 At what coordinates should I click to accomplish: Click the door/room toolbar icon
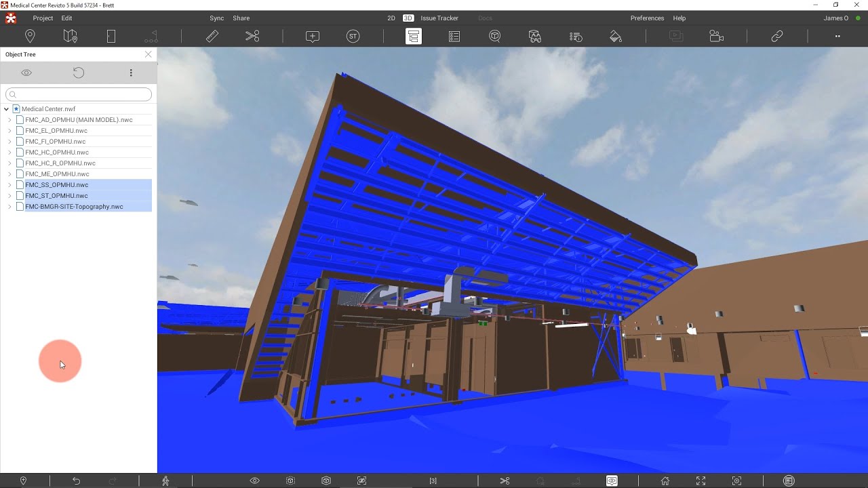(x=111, y=37)
